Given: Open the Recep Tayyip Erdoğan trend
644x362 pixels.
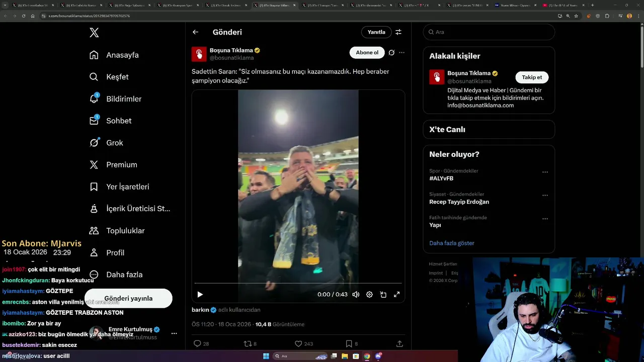Looking at the screenshot, I should (x=459, y=202).
